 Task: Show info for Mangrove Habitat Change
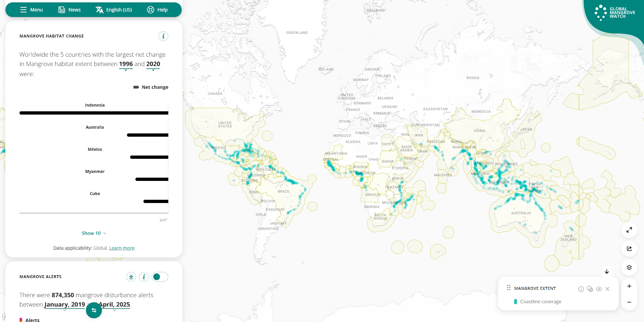[163, 36]
